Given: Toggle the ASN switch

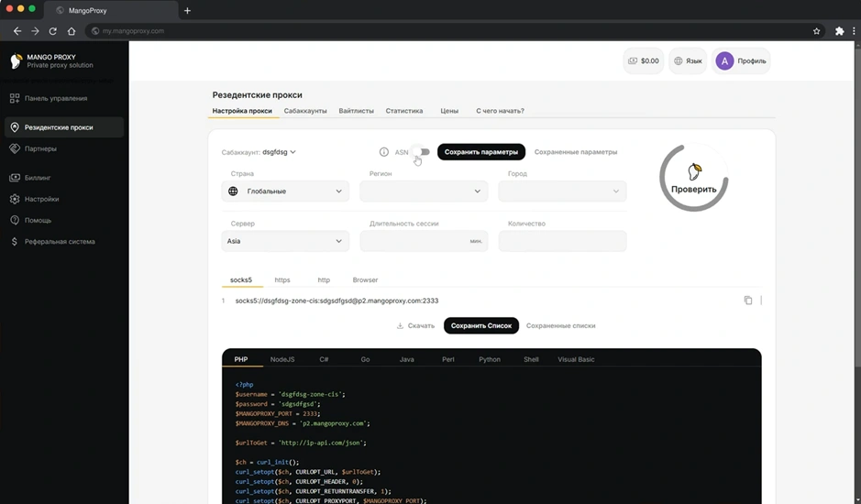Looking at the screenshot, I should [422, 152].
